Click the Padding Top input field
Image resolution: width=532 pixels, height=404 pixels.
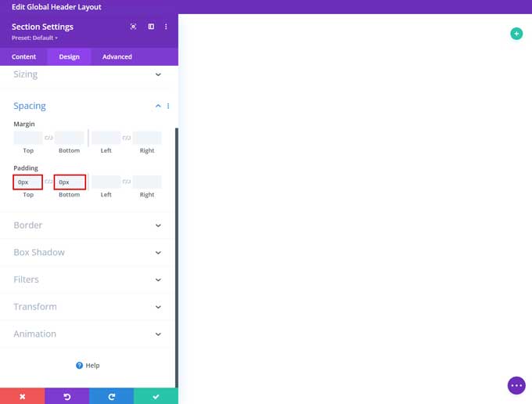point(28,182)
